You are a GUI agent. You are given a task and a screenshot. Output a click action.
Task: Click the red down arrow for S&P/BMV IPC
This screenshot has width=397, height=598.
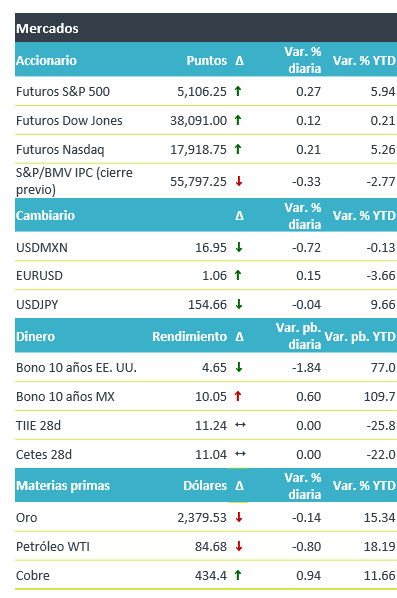(239, 181)
